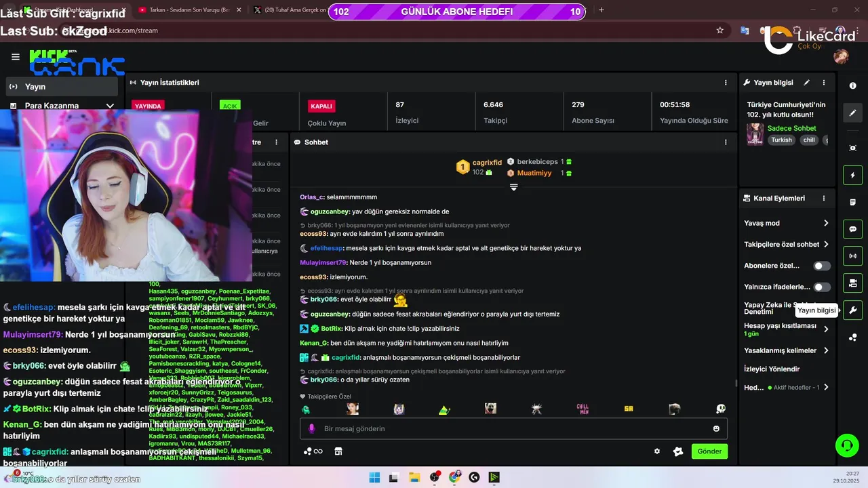Open three-dot menu of the left activity panel
Viewport: 868px width, 488px height.
[x=276, y=142]
